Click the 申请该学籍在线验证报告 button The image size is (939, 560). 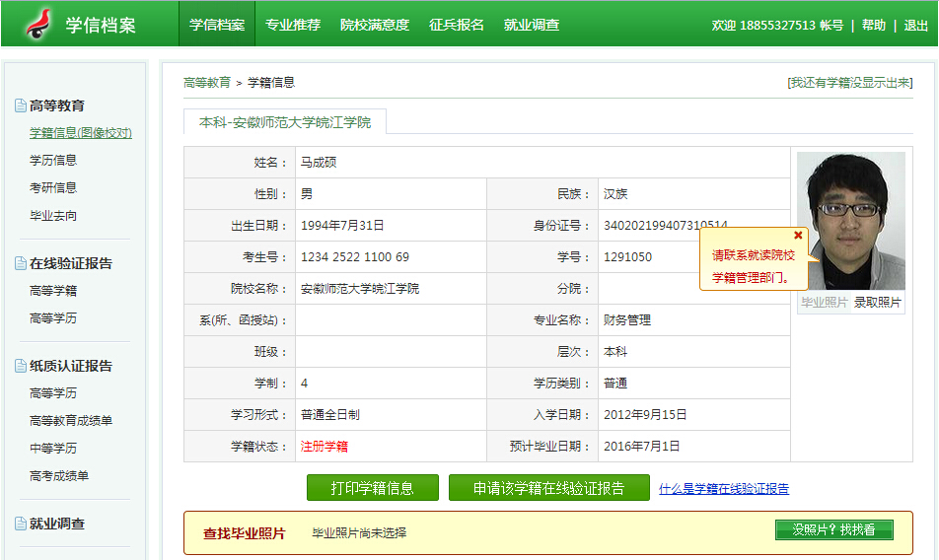click(549, 488)
